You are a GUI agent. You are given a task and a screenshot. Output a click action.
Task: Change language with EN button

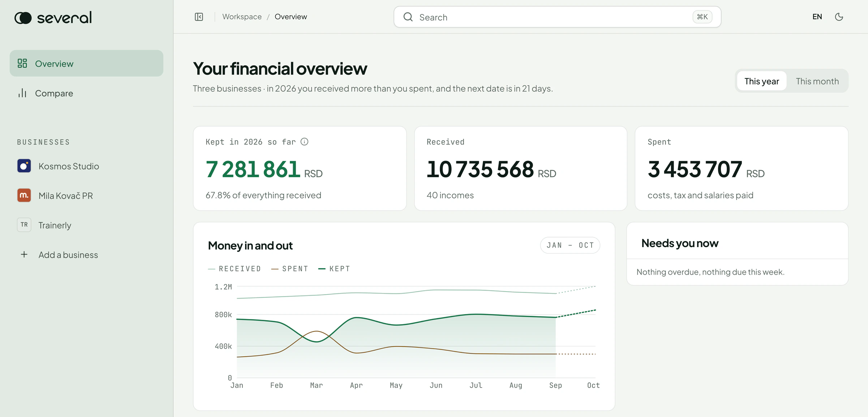coord(817,17)
